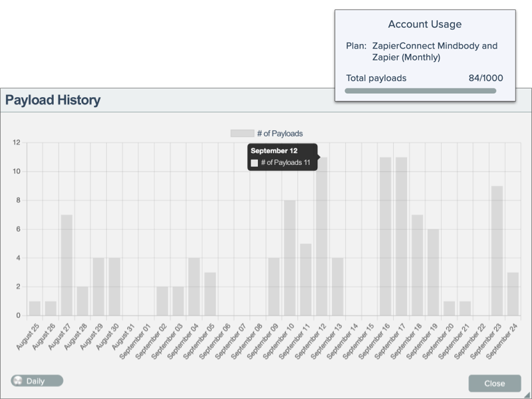532x399 pixels.
Task: Click the icon inside the Daily toggle
Action: 17,381
